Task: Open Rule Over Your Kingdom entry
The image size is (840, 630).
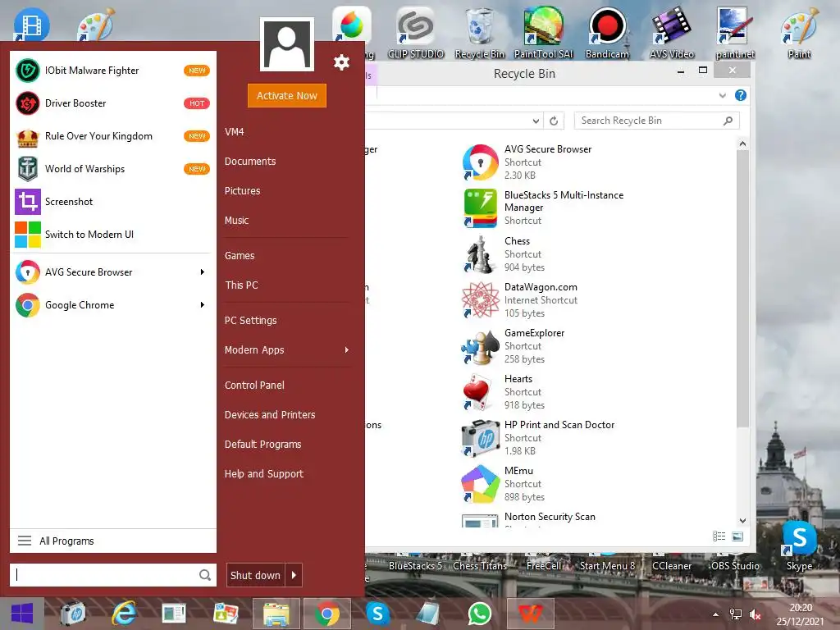Action: click(x=113, y=136)
